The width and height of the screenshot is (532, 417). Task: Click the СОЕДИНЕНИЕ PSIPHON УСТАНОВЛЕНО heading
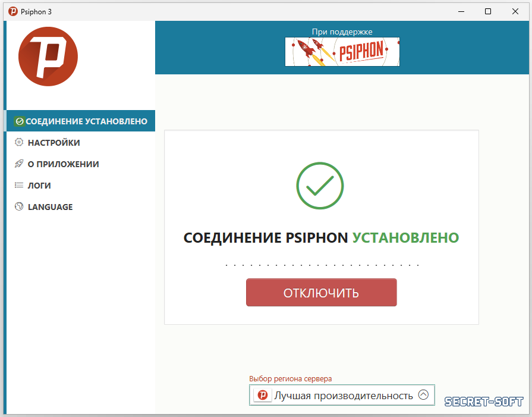(x=322, y=238)
